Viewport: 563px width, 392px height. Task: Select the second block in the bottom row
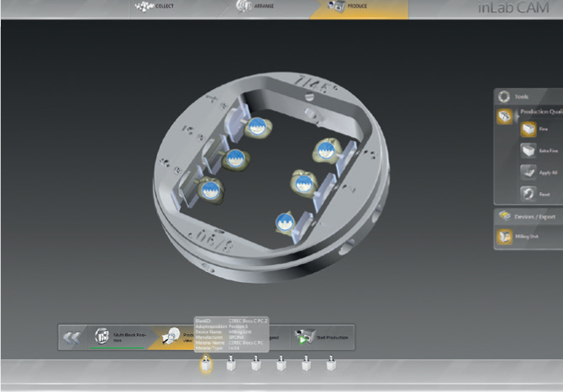click(x=229, y=364)
